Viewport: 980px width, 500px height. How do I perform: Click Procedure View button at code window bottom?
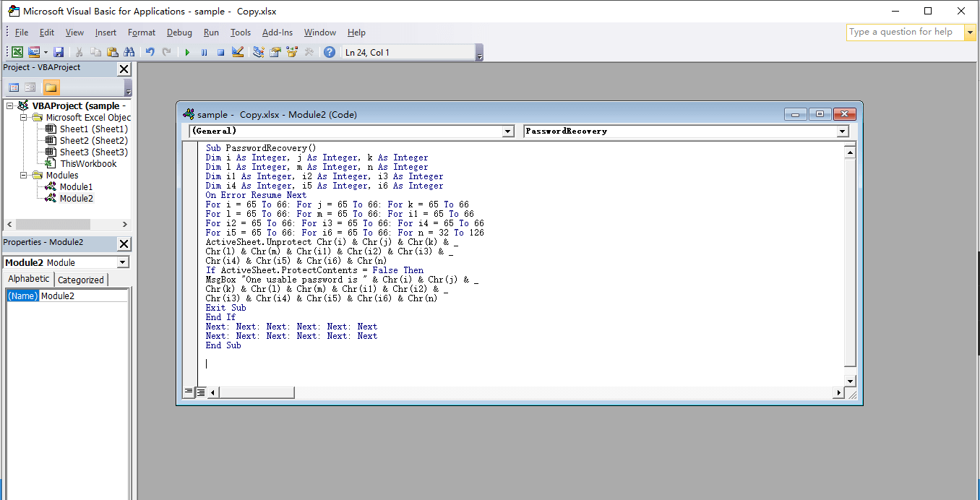(x=189, y=392)
